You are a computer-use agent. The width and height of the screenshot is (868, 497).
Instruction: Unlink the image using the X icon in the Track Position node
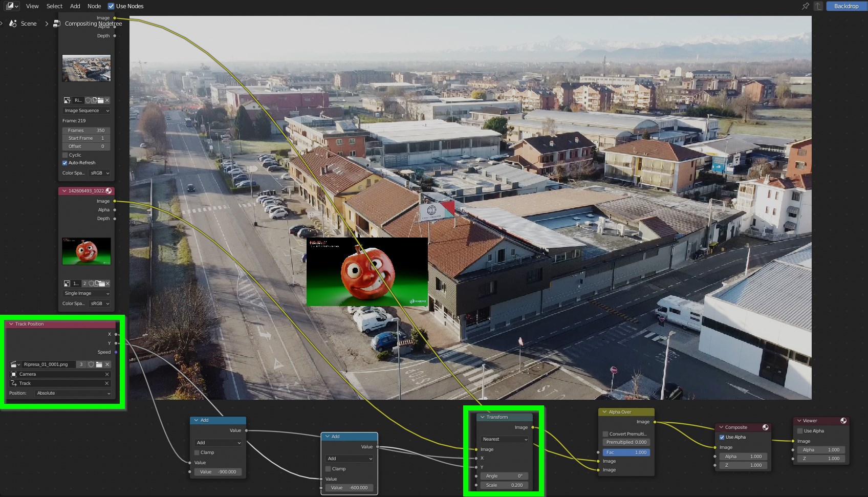(107, 364)
